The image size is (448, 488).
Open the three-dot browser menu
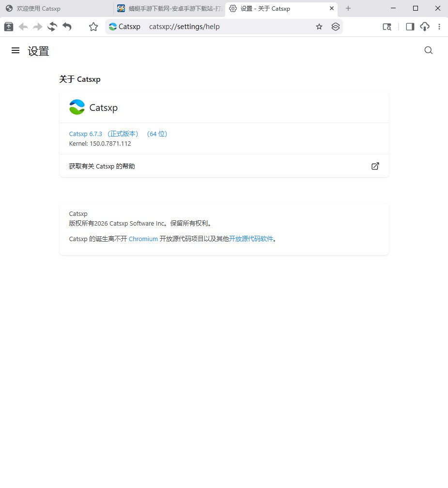[x=439, y=27]
